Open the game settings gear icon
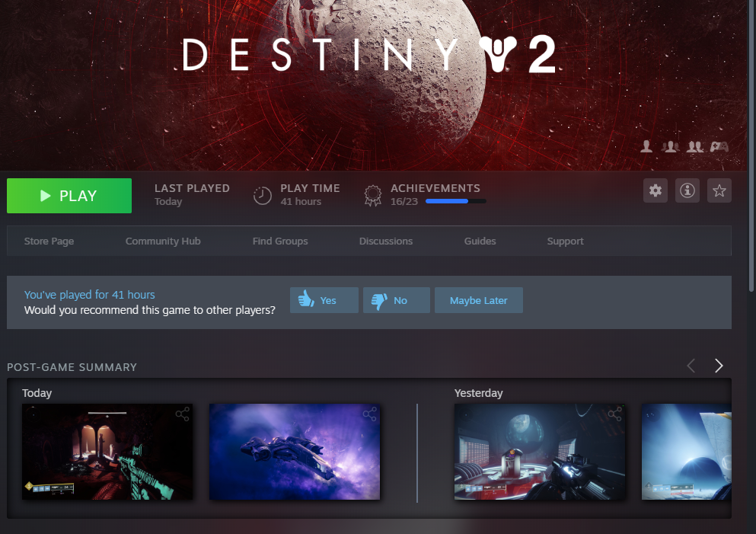 point(656,190)
